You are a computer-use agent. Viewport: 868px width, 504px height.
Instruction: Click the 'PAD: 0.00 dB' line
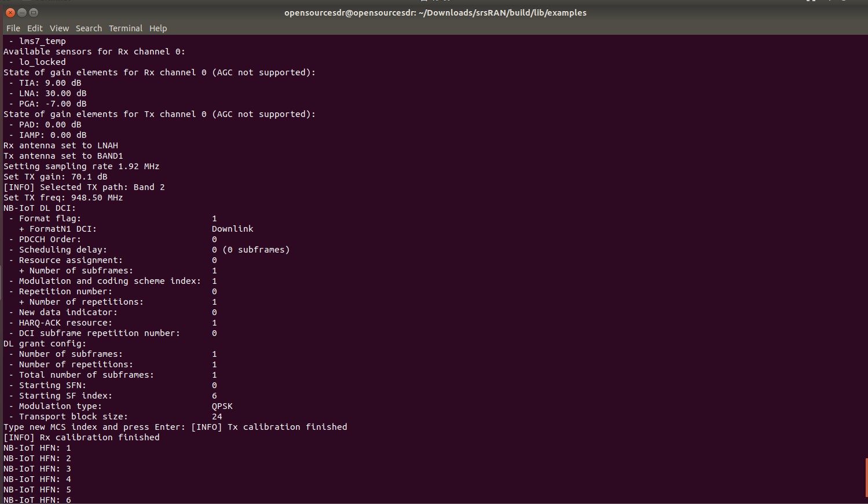tap(45, 125)
